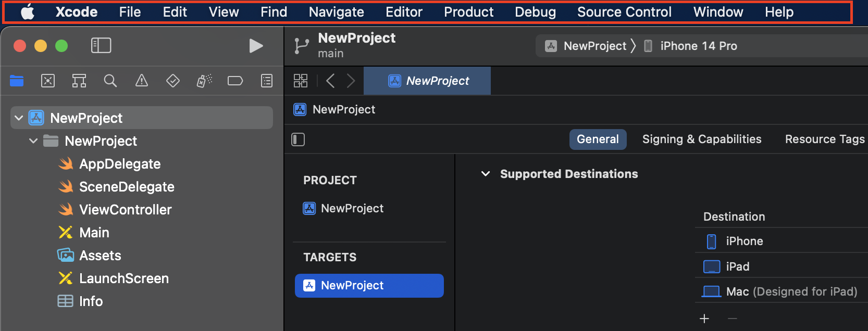868x331 pixels.
Task: Click the source control branch icon
Action: 301,46
